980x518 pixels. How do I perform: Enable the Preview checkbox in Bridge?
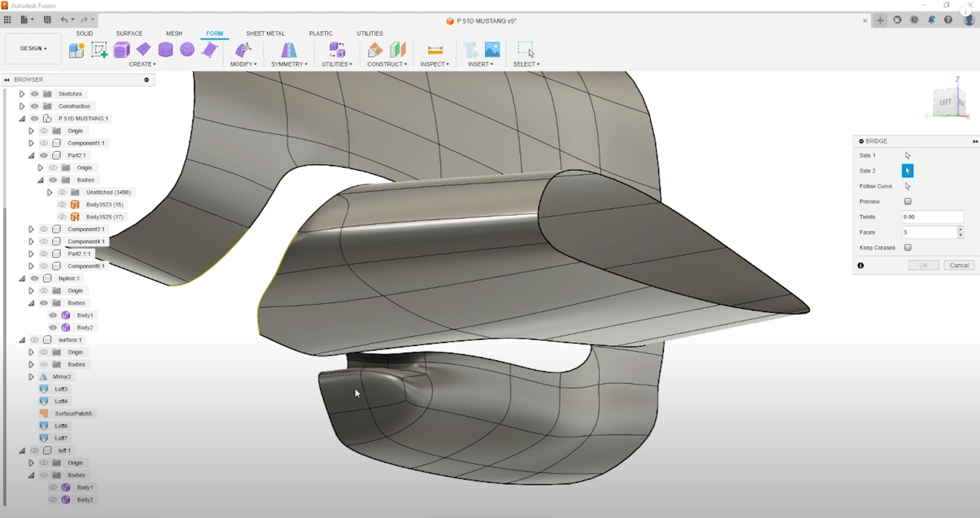(x=907, y=201)
